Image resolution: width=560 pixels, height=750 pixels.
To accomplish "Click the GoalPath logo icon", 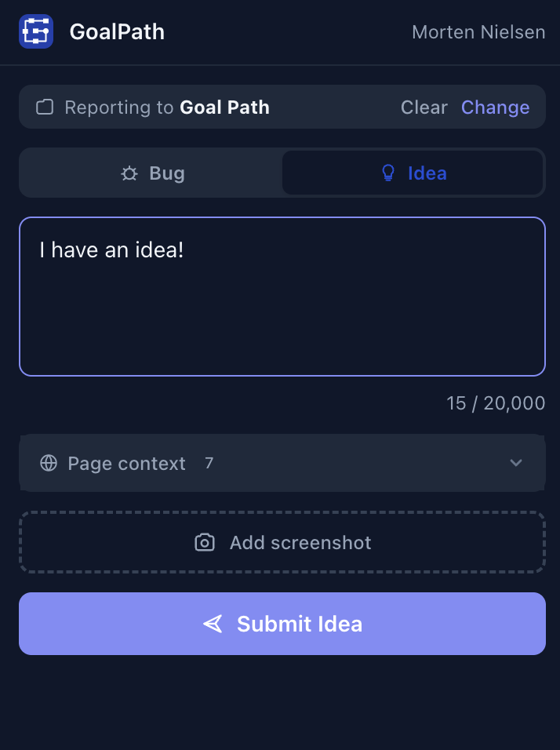I will tap(35, 32).
